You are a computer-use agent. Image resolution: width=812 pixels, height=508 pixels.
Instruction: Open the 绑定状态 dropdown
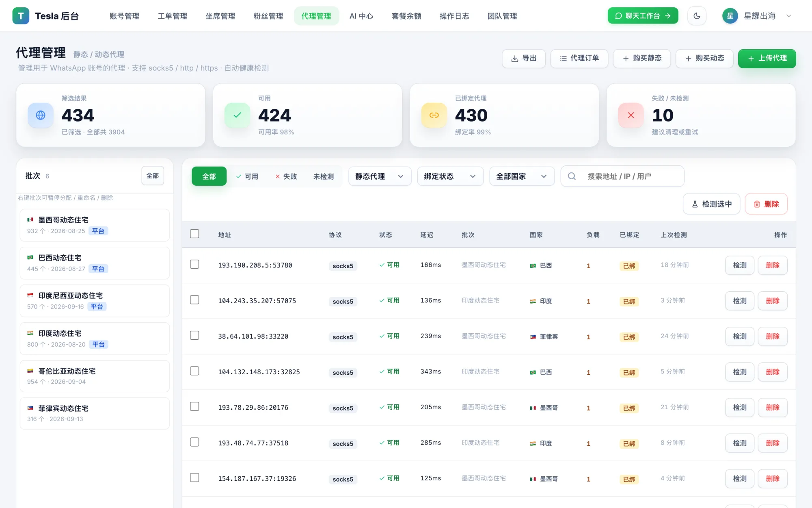(x=450, y=176)
